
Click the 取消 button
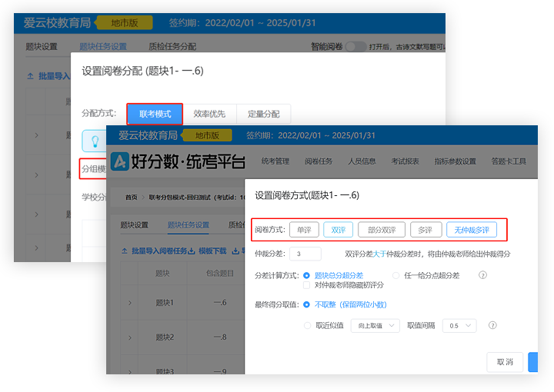505,362
